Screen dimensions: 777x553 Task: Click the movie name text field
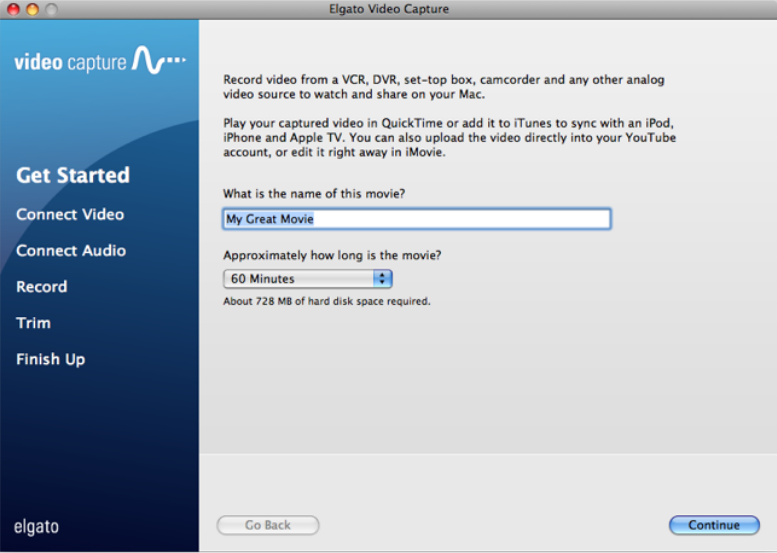(x=416, y=219)
